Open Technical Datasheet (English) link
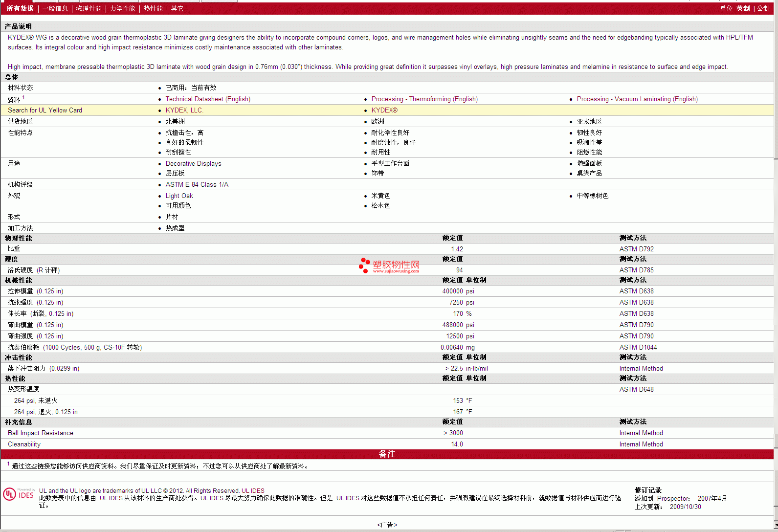The height and width of the screenshot is (532, 778). 208,99
